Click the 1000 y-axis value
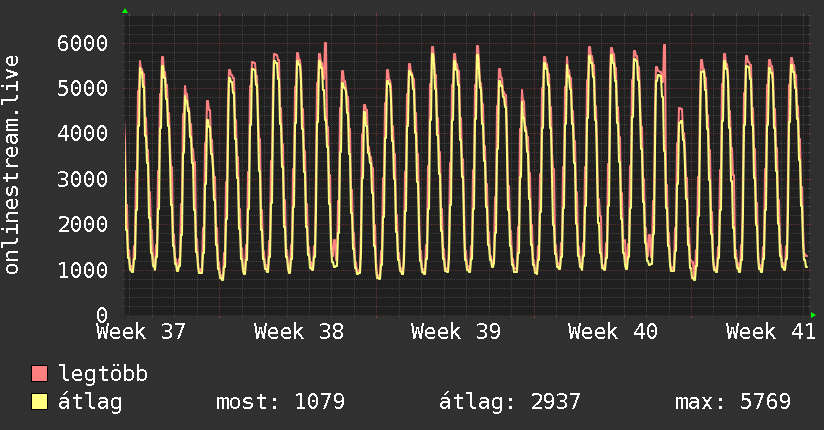824x430 pixels. [83, 270]
